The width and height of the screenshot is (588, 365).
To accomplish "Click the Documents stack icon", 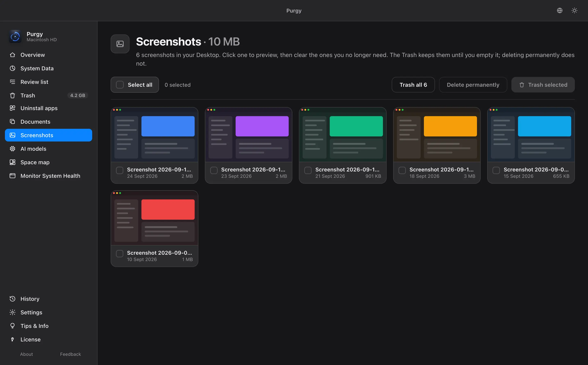I will coord(12,122).
